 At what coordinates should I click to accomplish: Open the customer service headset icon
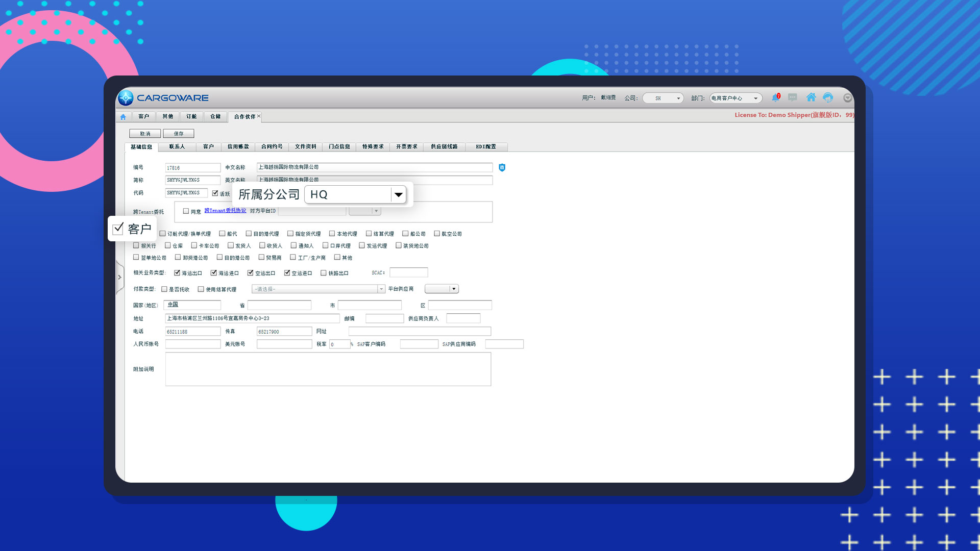pos(828,97)
